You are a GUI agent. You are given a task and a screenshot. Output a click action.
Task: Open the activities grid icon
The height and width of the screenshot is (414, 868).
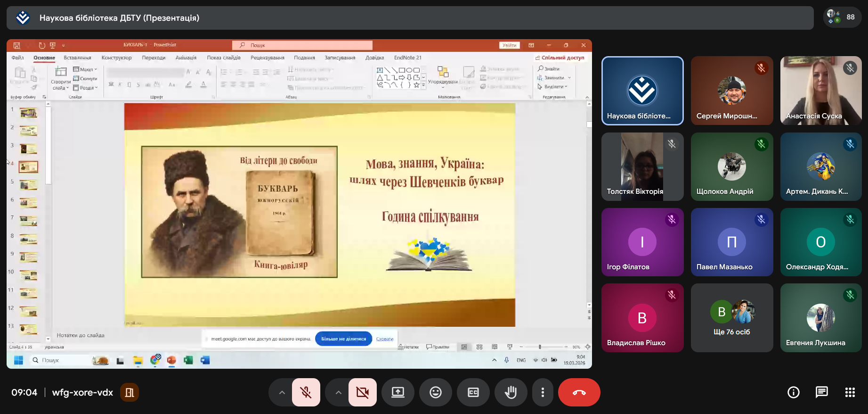[850, 392]
